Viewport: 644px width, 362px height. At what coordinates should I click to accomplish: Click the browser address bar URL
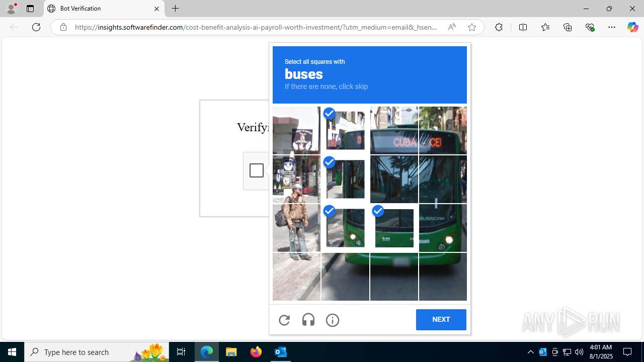pos(256,27)
